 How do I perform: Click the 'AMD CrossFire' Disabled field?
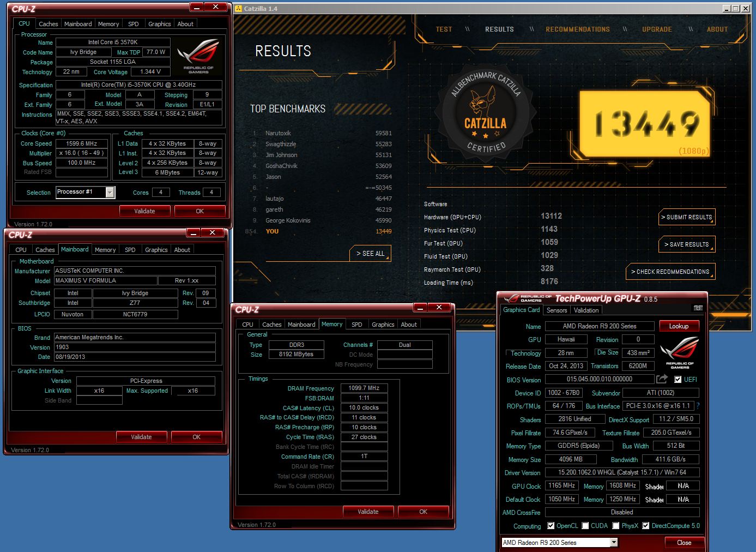[622, 512]
